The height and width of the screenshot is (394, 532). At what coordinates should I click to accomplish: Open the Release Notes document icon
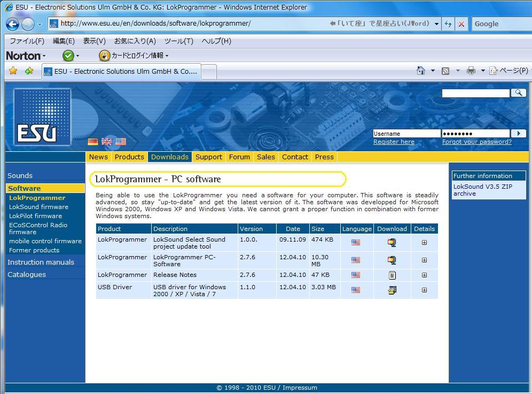(392, 275)
